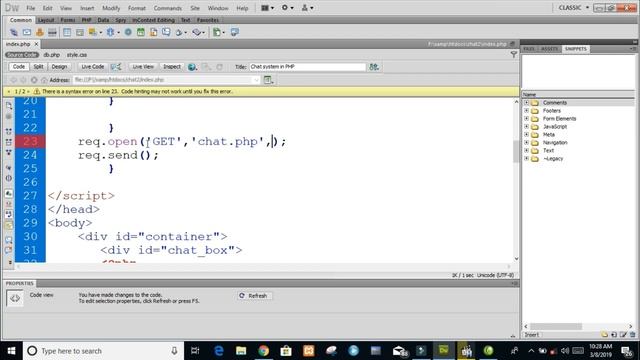The width and height of the screenshot is (640, 360).
Task: Open the Commands menu
Action: (167, 8)
